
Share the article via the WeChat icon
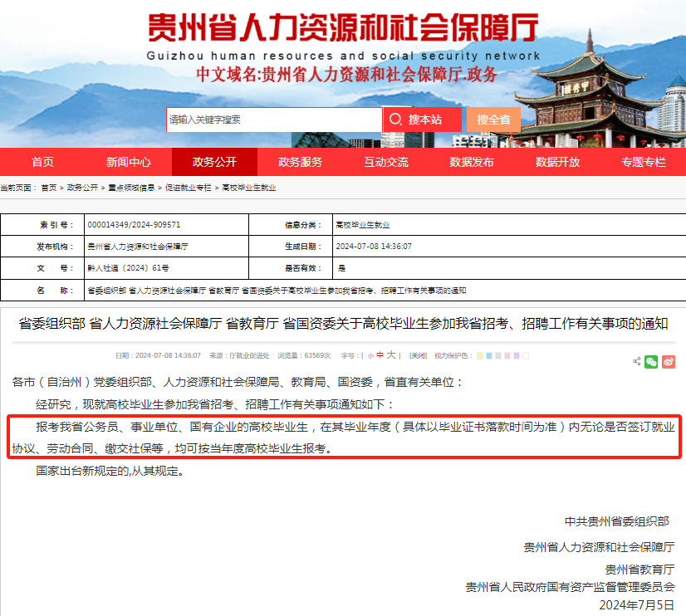tap(651, 362)
